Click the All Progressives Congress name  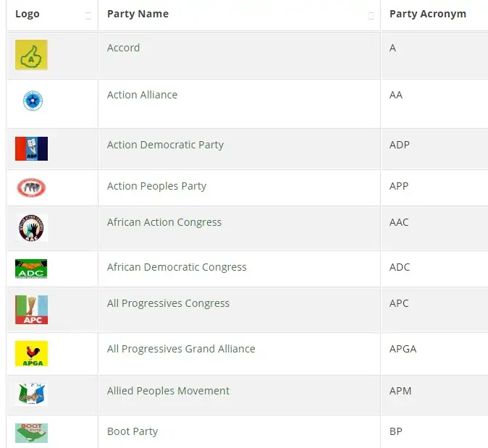168,303
